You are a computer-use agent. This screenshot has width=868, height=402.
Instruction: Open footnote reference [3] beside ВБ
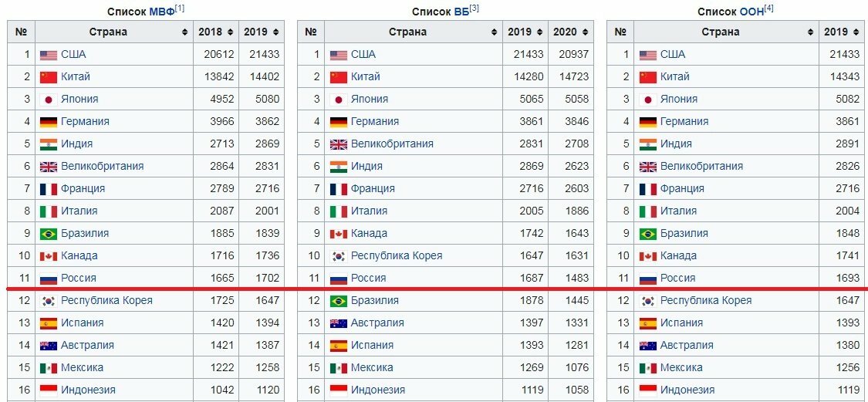point(474,8)
